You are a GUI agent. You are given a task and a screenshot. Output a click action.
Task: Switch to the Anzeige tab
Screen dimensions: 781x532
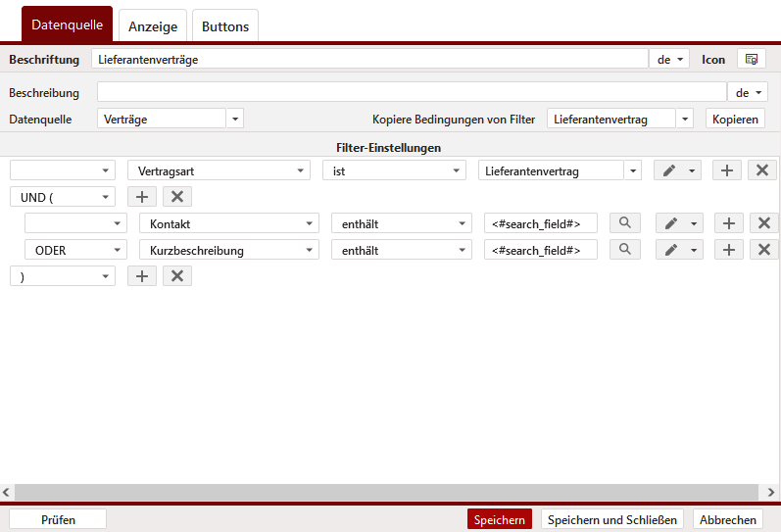[153, 25]
